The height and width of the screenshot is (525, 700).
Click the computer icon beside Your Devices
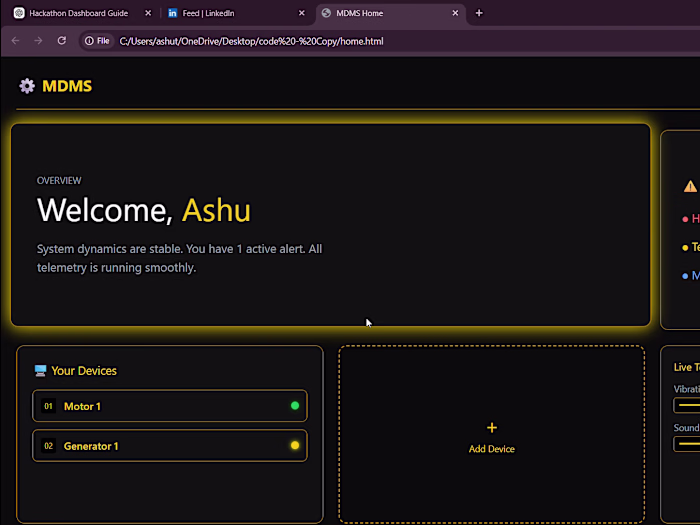click(40, 371)
